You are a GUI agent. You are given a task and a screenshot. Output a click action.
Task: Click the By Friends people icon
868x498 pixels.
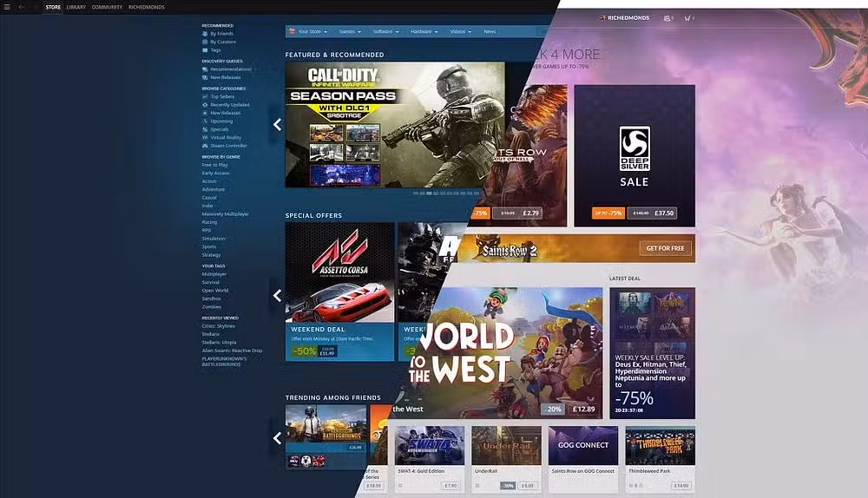tap(205, 34)
